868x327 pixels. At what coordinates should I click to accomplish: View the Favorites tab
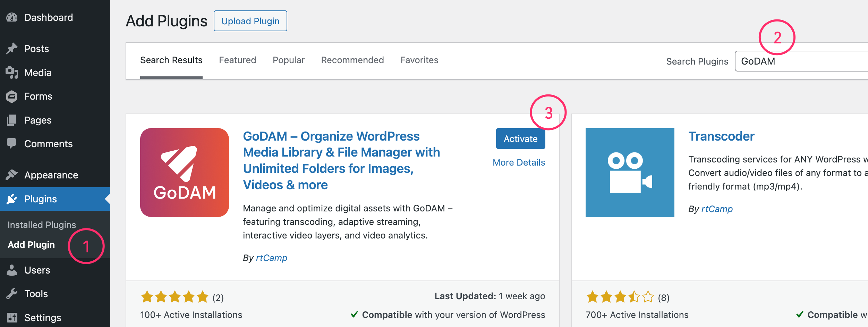[419, 60]
